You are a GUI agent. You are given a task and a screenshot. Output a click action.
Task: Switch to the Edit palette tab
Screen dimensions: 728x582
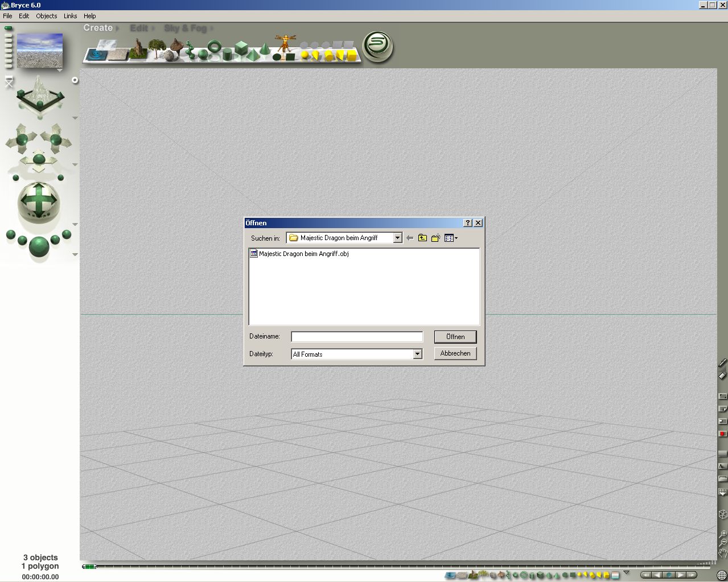pos(139,28)
